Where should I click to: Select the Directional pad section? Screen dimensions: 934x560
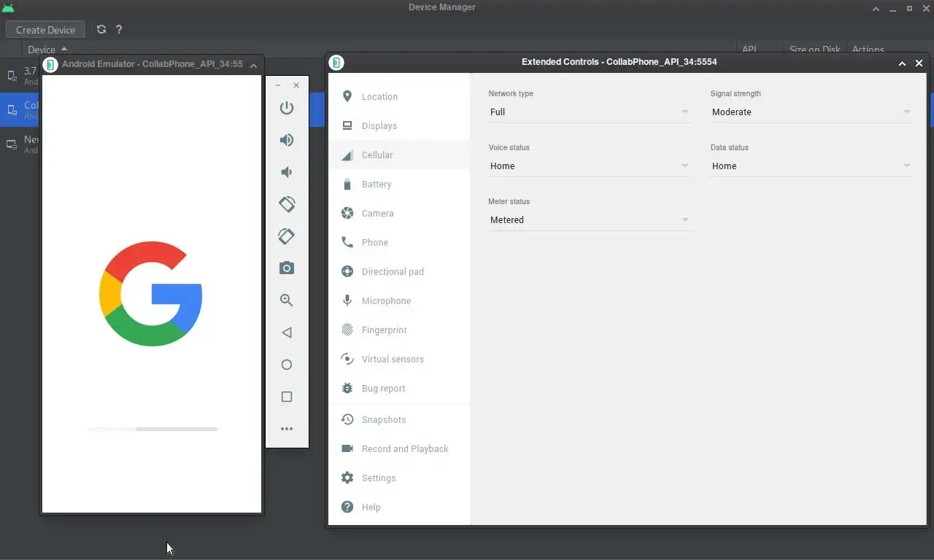point(399,271)
